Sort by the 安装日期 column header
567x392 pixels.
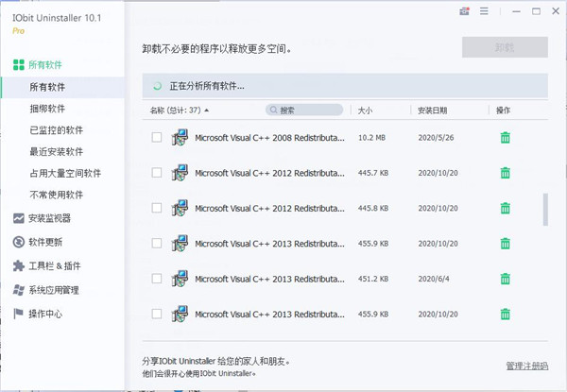tap(432, 111)
